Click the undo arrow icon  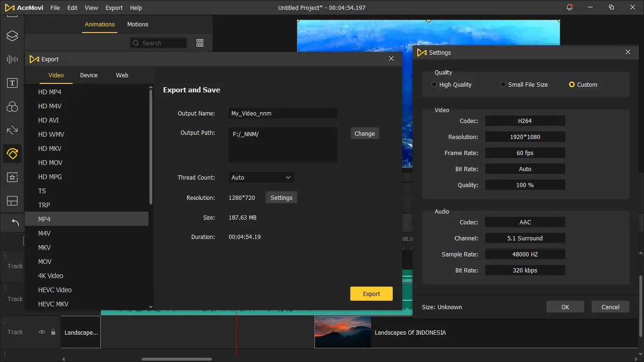(15, 222)
